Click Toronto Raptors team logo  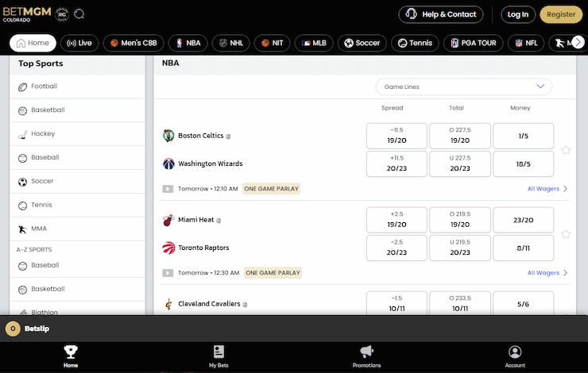[168, 248]
